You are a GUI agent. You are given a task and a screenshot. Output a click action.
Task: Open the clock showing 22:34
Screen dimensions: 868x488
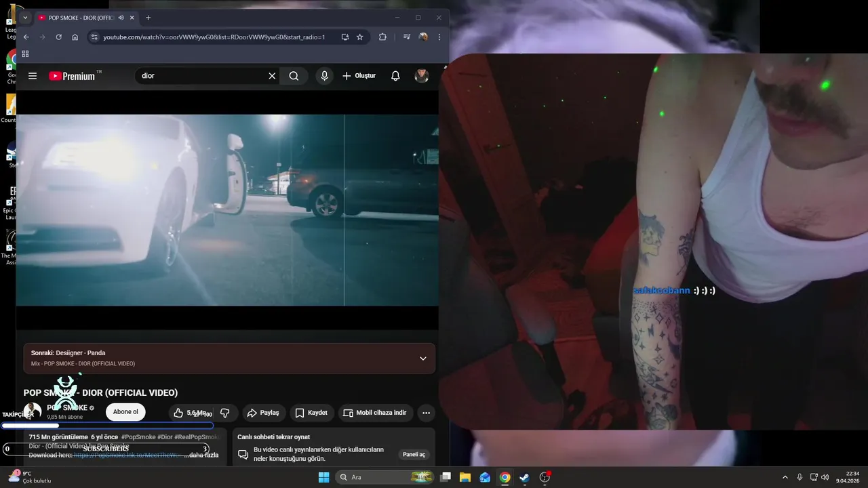coord(848,477)
